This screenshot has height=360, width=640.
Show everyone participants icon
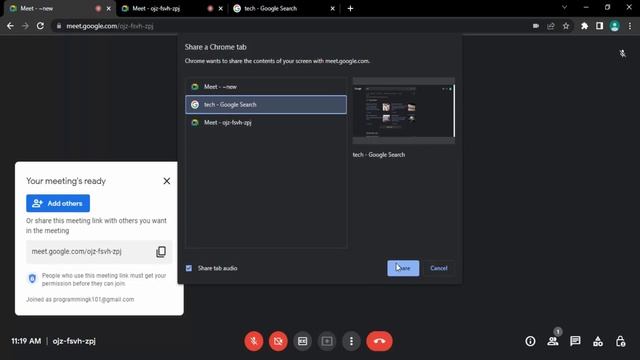pos(553,341)
